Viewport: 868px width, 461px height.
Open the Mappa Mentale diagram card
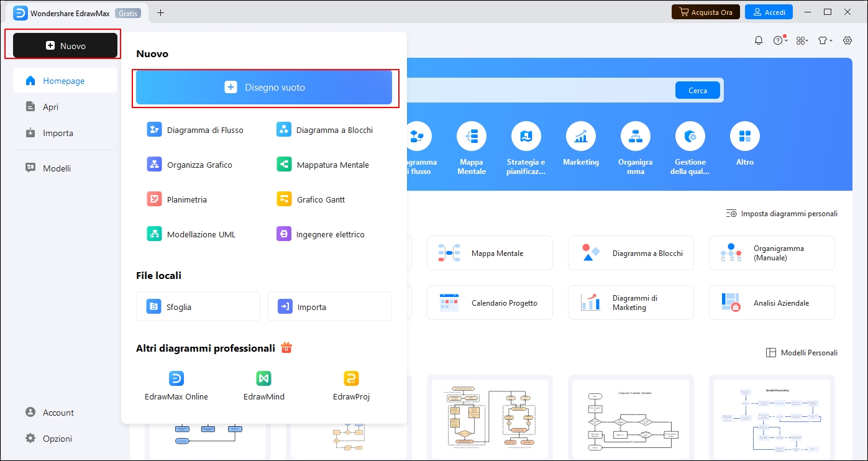[x=490, y=253]
